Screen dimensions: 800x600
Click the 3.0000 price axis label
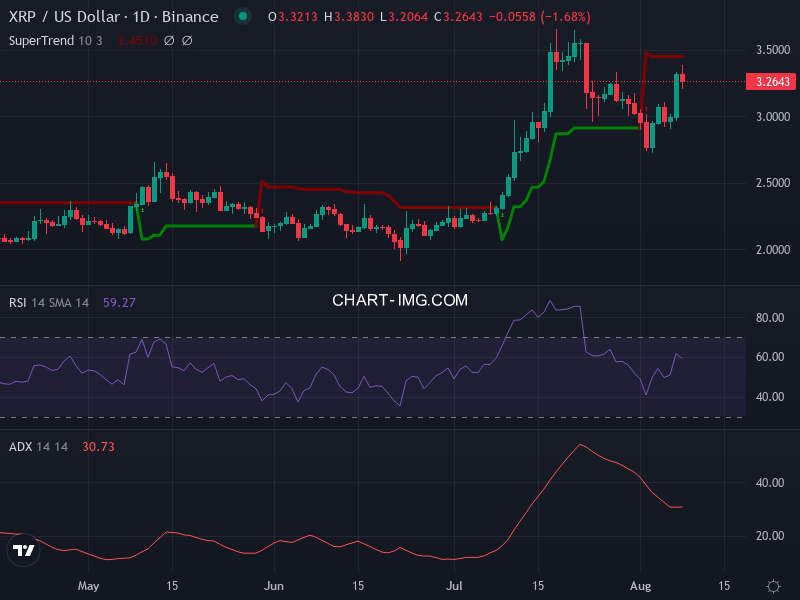(x=773, y=117)
